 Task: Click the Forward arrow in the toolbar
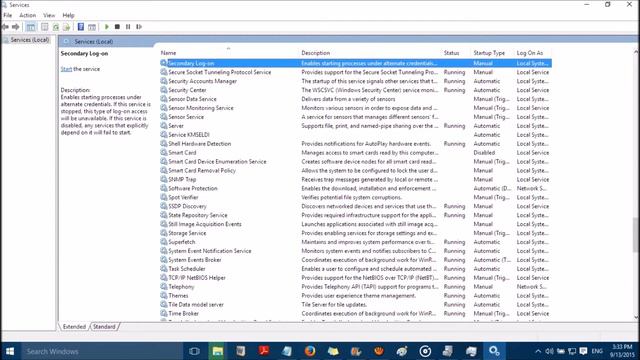click(16, 27)
